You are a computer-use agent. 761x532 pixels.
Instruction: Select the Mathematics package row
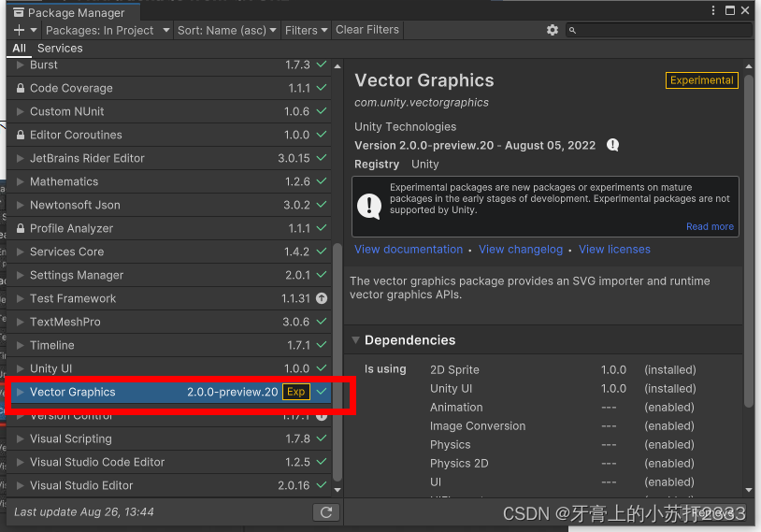coord(169,181)
